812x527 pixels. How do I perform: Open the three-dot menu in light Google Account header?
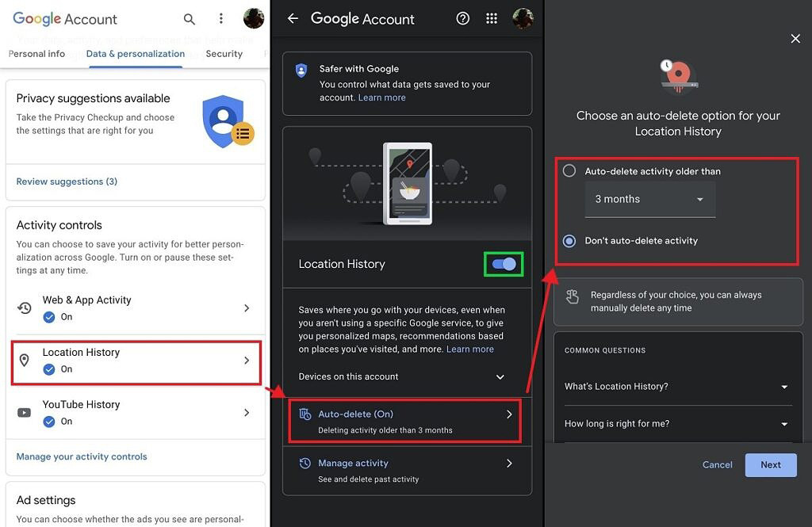point(221,19)
